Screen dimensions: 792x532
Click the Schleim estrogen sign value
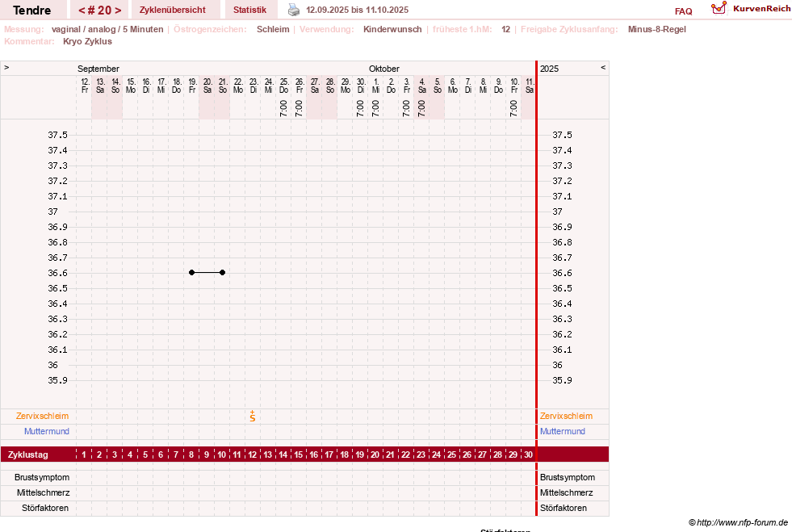click(273, 29)
